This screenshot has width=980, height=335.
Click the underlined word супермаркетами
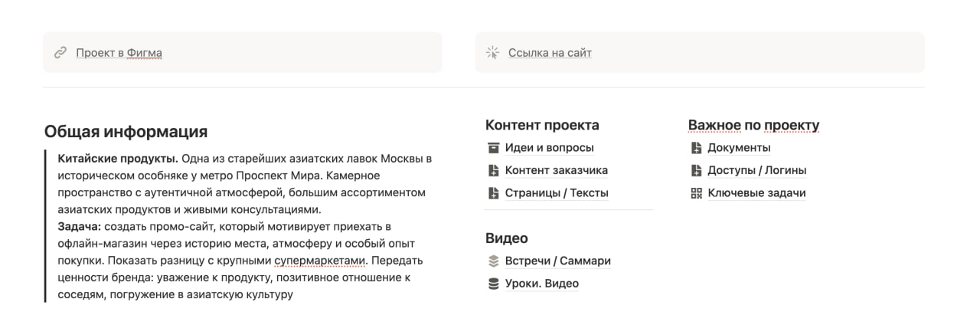(318, 260)
